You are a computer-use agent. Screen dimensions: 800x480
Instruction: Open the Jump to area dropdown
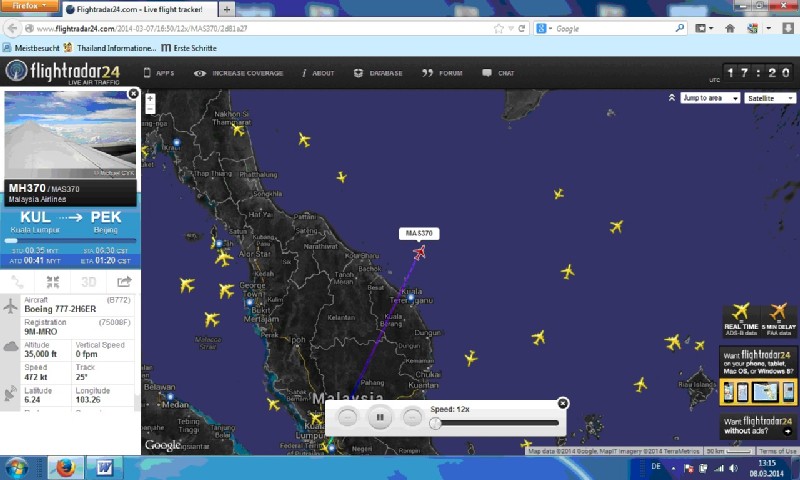click(x=710, y=98)
